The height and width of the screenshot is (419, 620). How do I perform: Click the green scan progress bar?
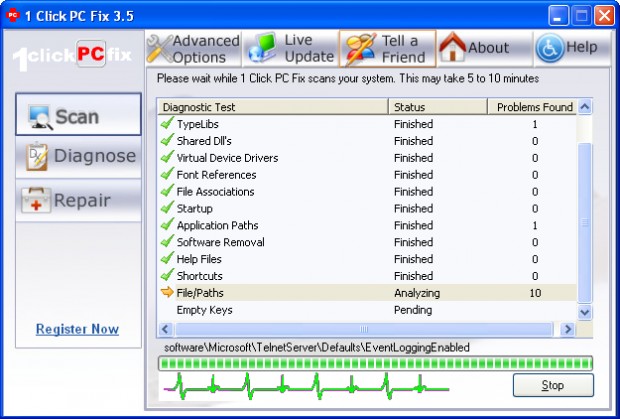[375, 363]
